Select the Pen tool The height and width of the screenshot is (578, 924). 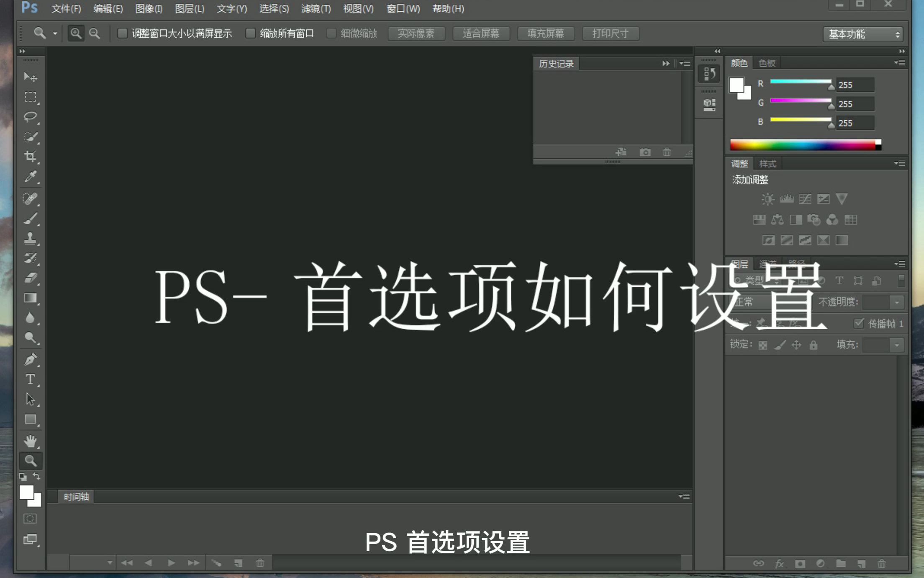tap(30, 359)
